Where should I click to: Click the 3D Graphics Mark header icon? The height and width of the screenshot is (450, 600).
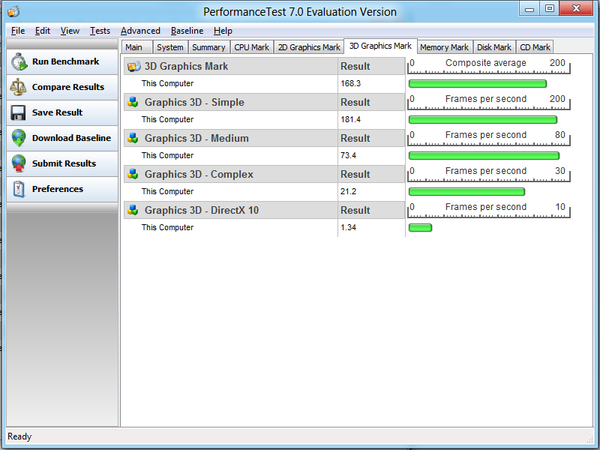(134, 66)
